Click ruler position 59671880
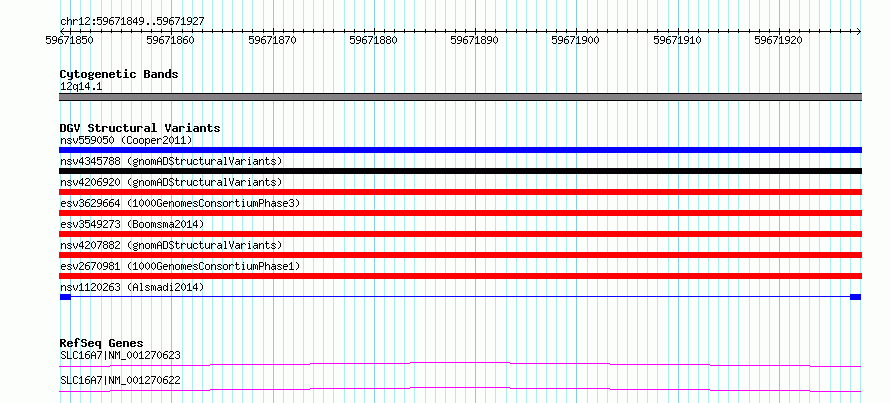890x403 pixels. [x=373, y=40]
